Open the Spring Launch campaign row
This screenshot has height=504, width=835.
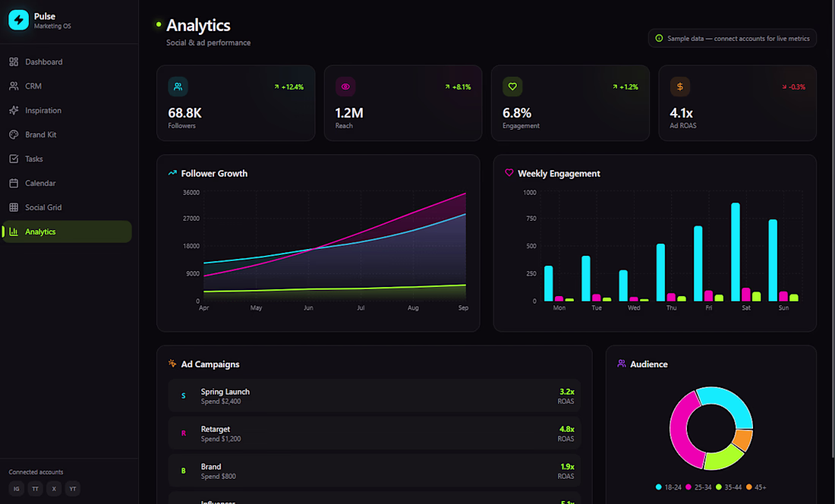[x=374, y=396]
